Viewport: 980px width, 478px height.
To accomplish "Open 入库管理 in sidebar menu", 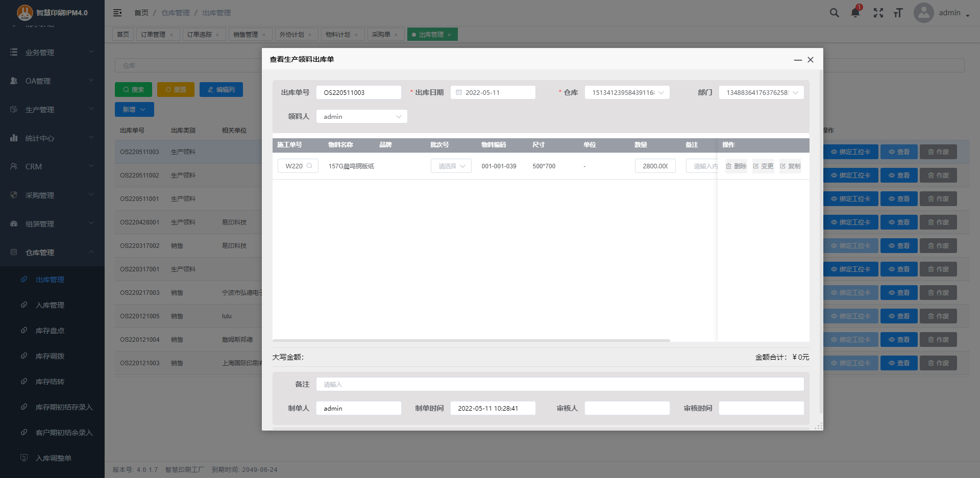I will (50, 305).
